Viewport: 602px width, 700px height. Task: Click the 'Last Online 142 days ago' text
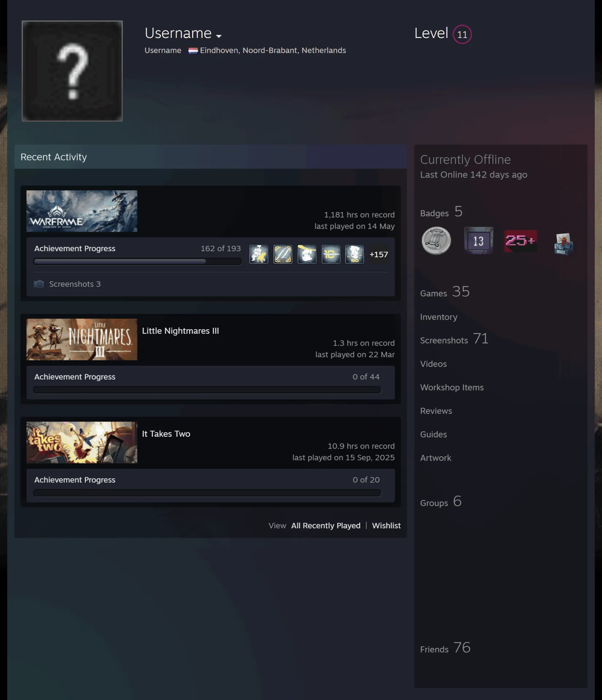[x=474, y=175]
